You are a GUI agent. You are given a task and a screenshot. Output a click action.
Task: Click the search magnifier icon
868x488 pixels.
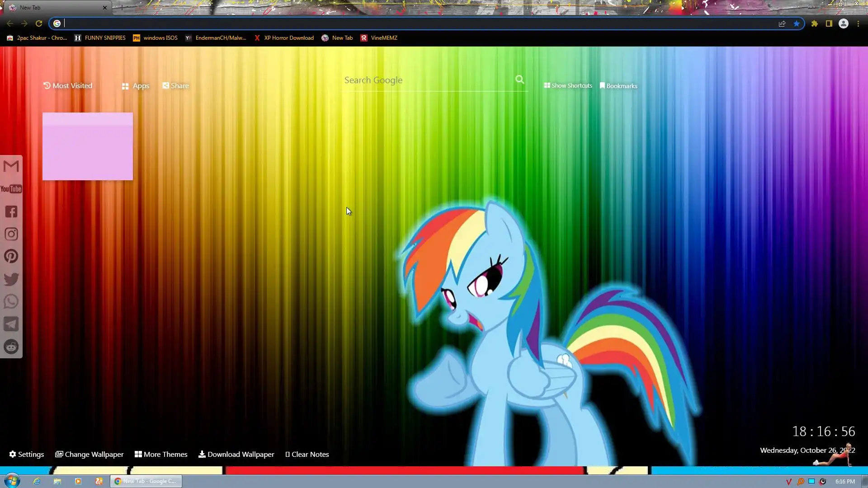coord(519,80)
